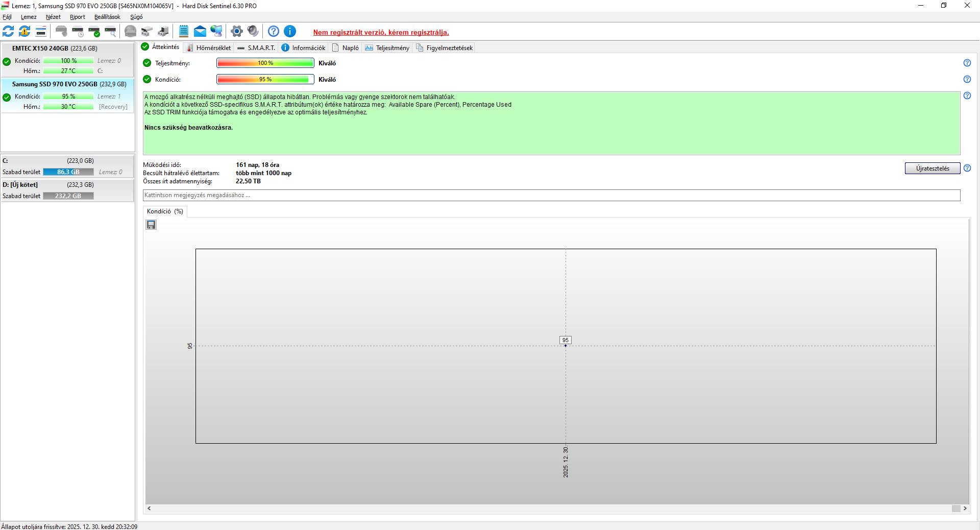Click the disk with clock icon

(78, 31)
